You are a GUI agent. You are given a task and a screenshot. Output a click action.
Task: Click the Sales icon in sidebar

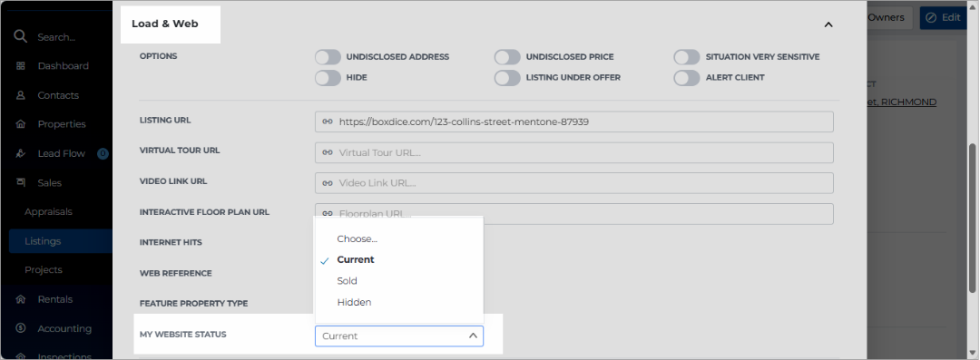coord(21,182)
